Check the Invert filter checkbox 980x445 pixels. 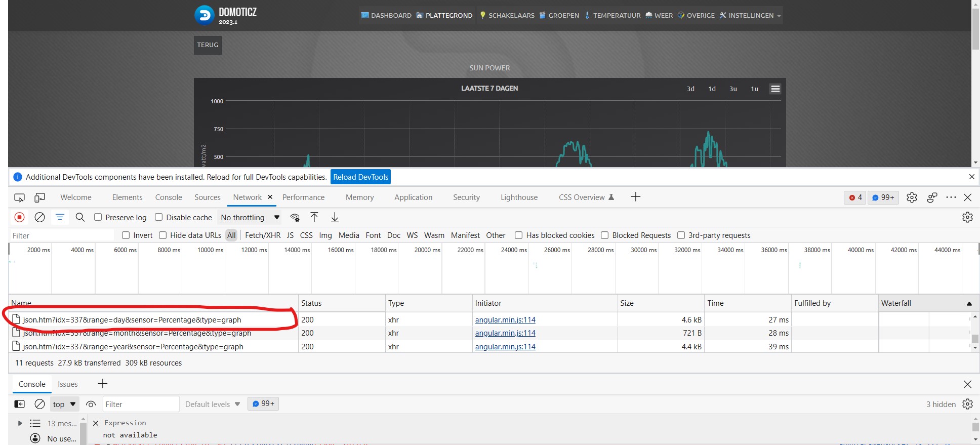coord(126,235)
